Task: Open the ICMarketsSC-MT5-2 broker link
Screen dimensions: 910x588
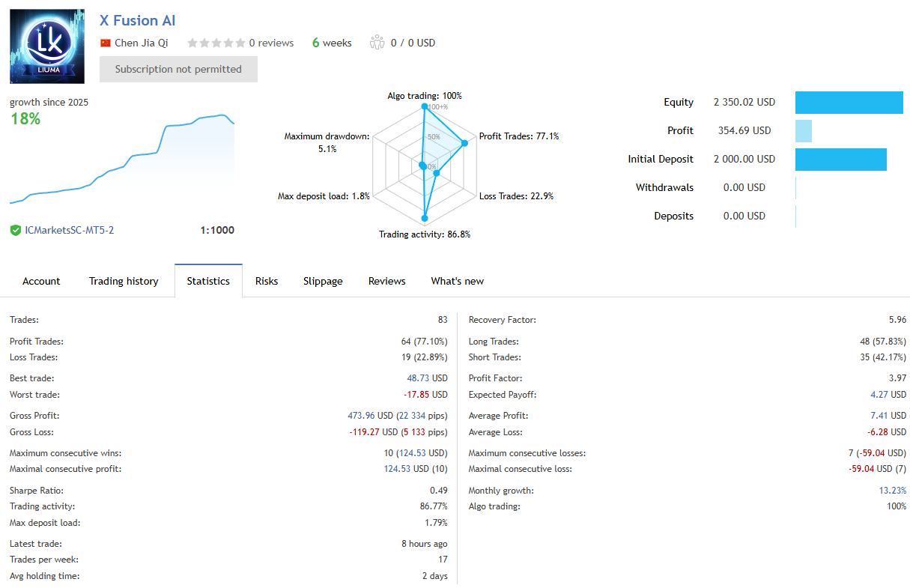Action: point(67,230)
